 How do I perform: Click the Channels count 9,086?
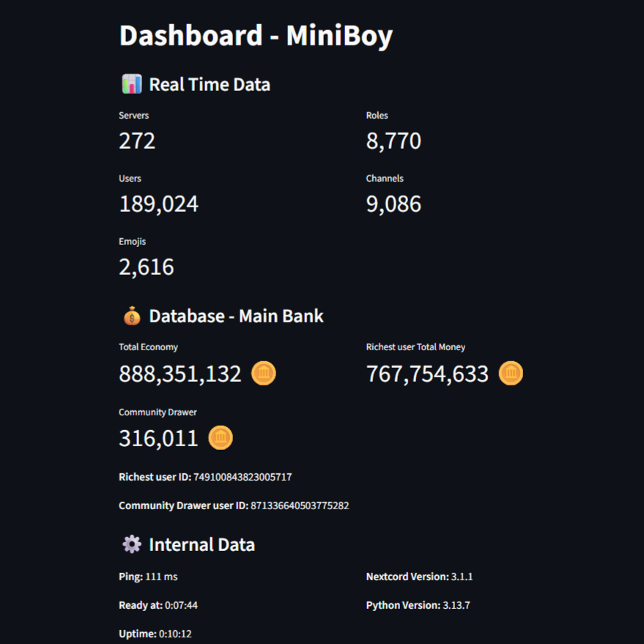pos(393,204)
